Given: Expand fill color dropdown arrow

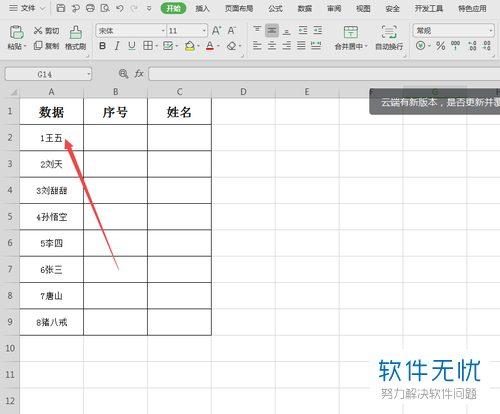Looking at the screenshot, I should pos(199,46).
